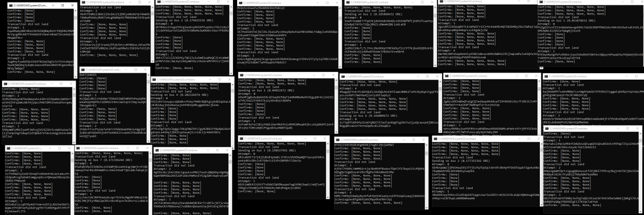Click the cmd icon of the window sending on bus 1 (0.051078632 ORE)
The height and width of the screenshot is (215, 644).
(x=541, y=2)
